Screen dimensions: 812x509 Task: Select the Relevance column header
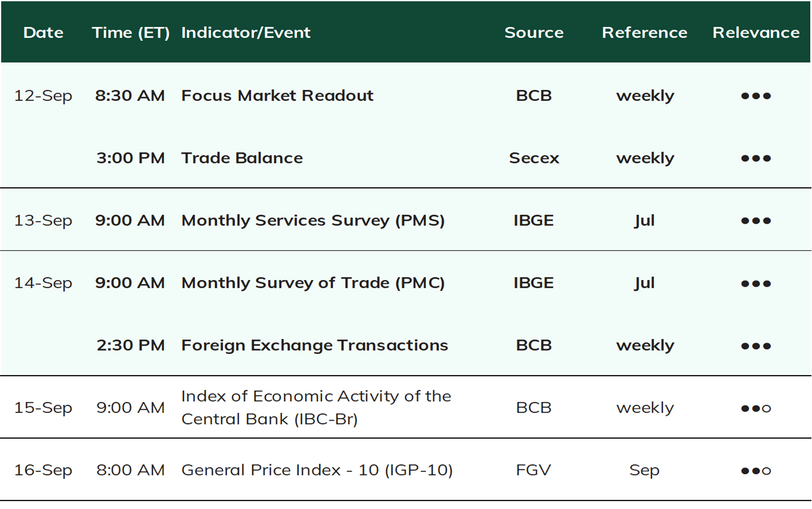click(756, 33)
